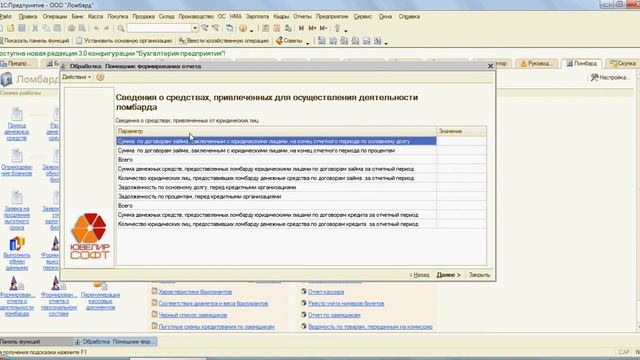Click the Оприходование бланков document icon

coord(17,156)
